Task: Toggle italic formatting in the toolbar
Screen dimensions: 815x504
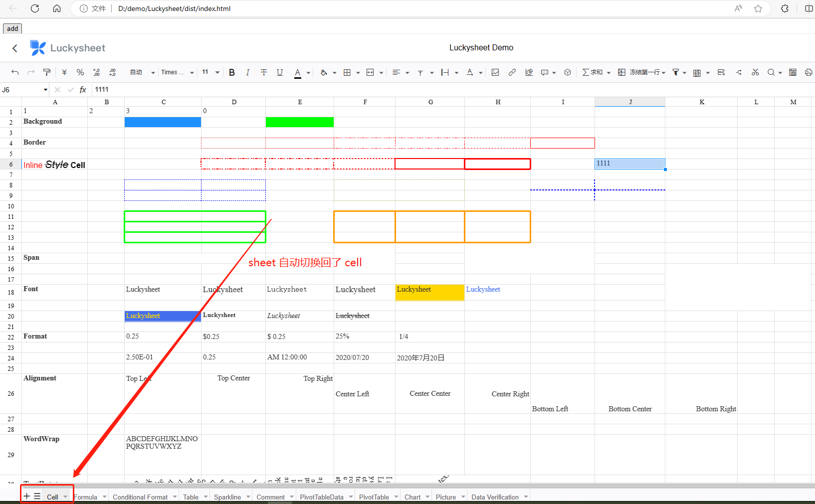Action: [x=248, y=72]
